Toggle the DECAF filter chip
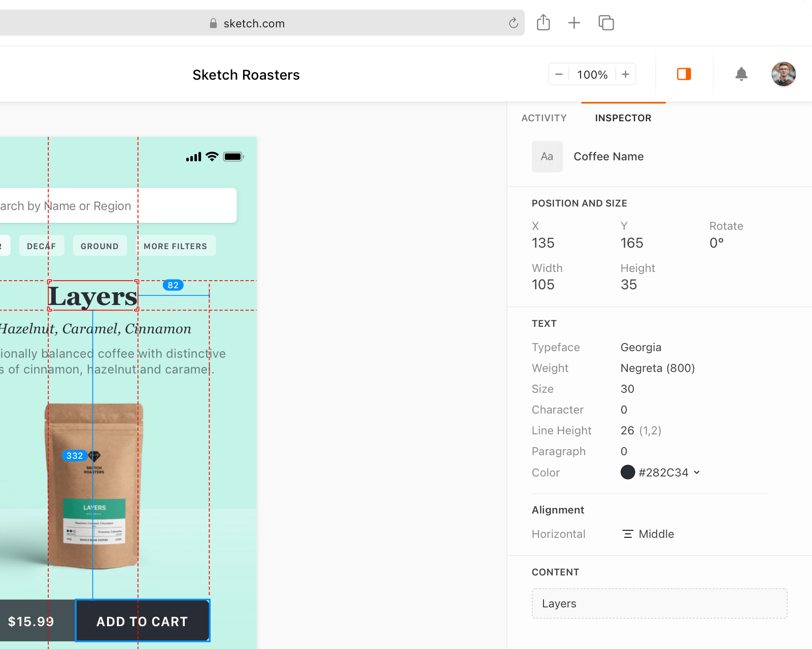This screenshot has width=812, height=649. click(x=42, y=246)
